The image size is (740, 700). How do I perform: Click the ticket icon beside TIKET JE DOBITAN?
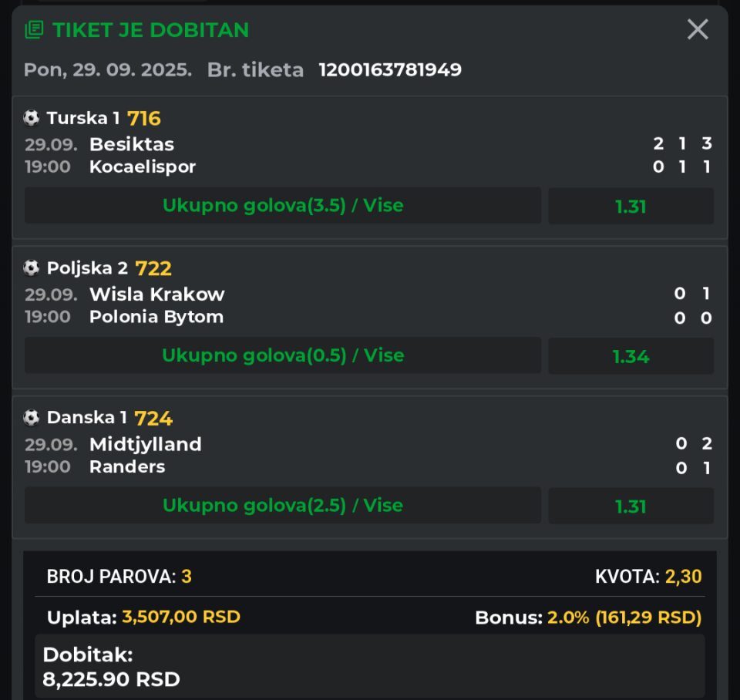click(x=34, y=30)
